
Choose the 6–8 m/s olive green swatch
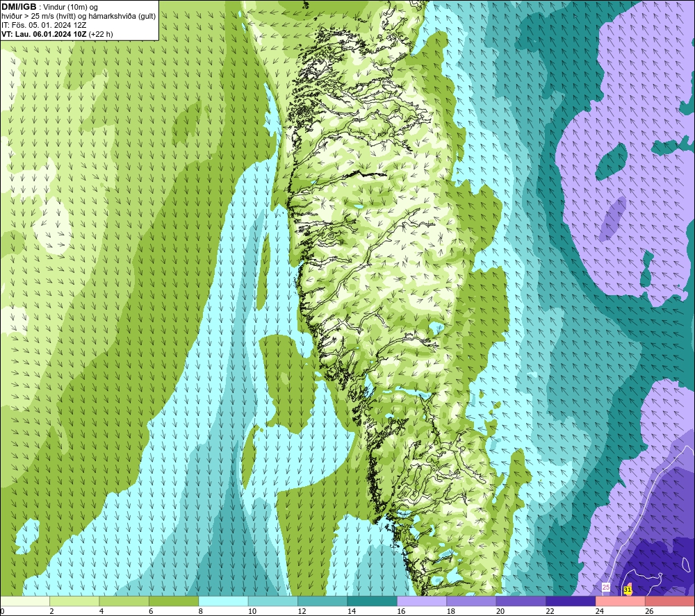coord(174,601)
